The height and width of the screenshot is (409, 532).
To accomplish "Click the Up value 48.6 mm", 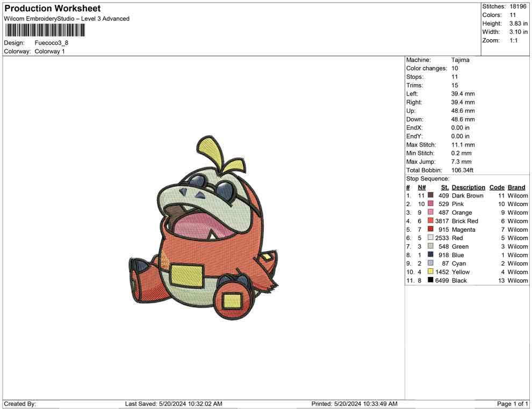I will (463, 111).
